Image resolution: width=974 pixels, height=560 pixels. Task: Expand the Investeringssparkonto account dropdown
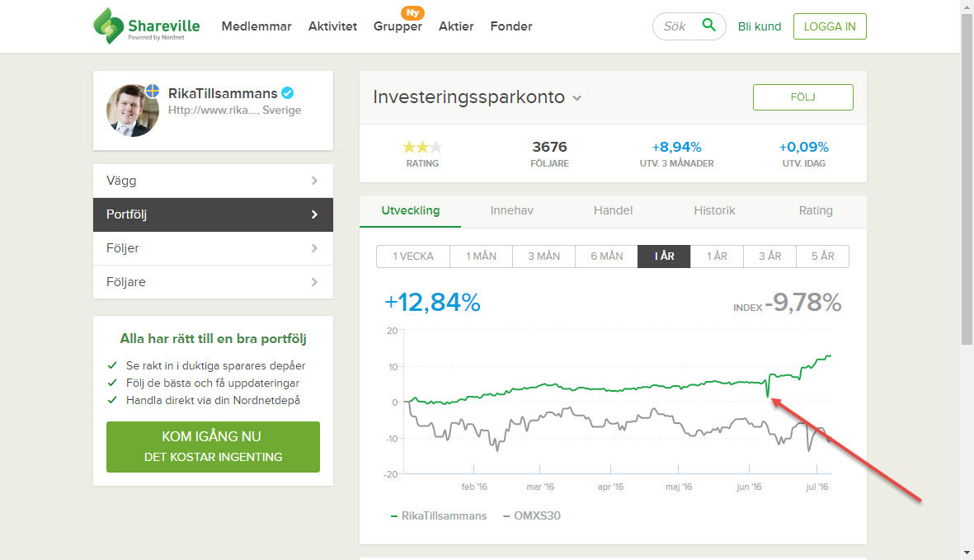[x=577, y=98]
